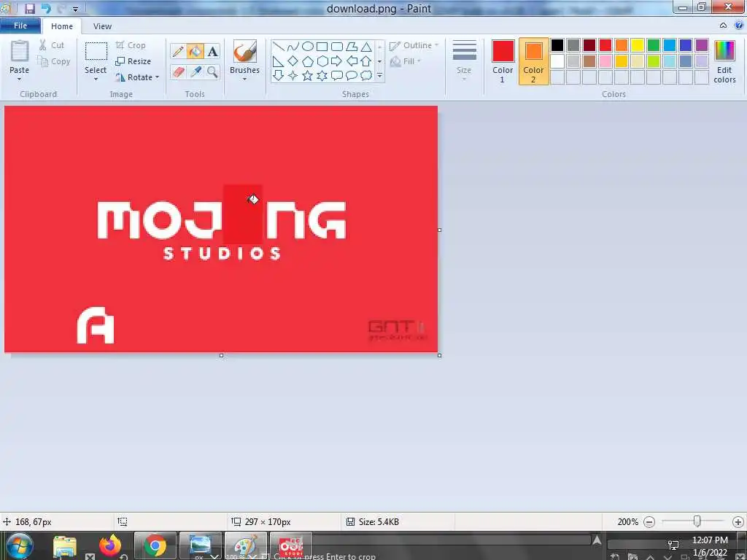The image size is (747, 560).
Task: Click the zoom out minus button
Action: coord(649,522)
